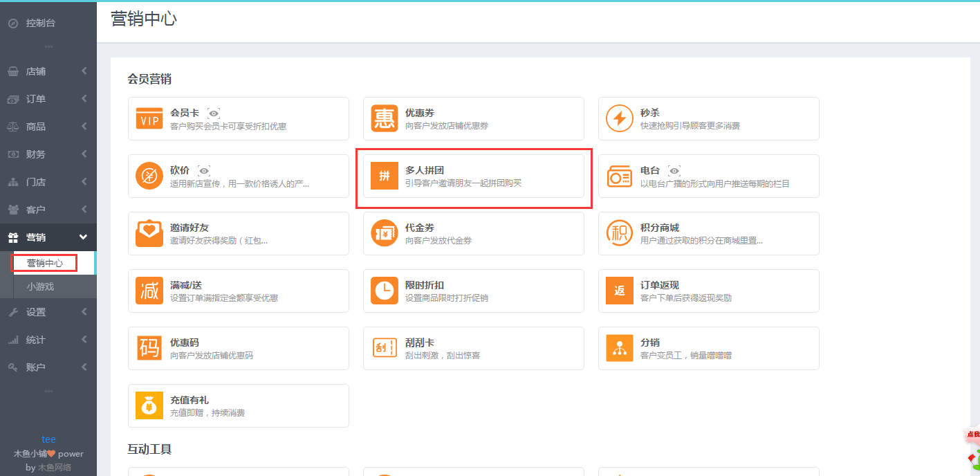The width and height of the screenshot is (980, 476).
Task: Toggle the eye icon next to 电台
Action: click(x=674, y=170)
